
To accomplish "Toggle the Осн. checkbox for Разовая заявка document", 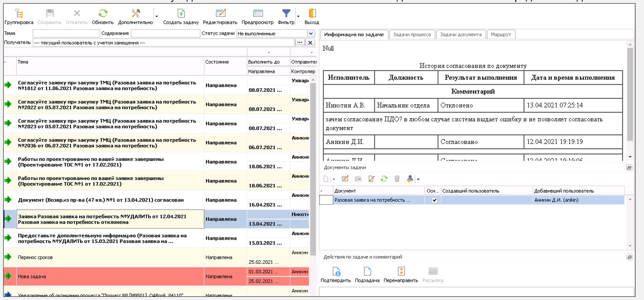I will (x=434, y=200).
